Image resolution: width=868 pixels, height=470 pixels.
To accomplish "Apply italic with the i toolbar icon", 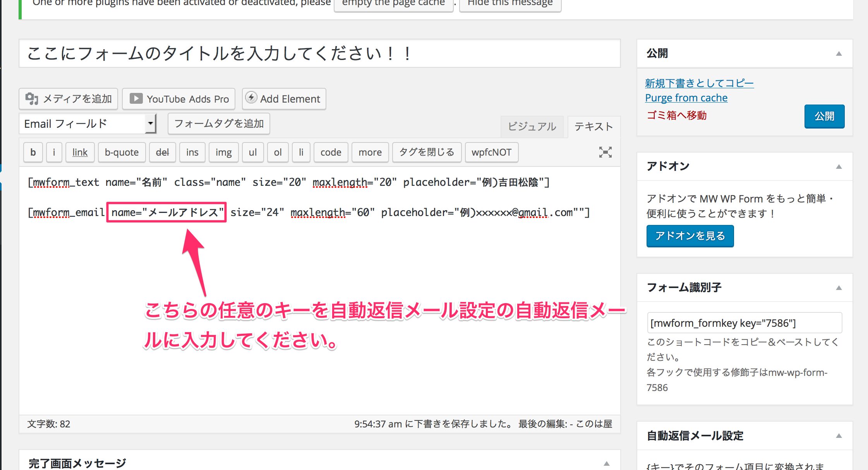I will 54,152.
